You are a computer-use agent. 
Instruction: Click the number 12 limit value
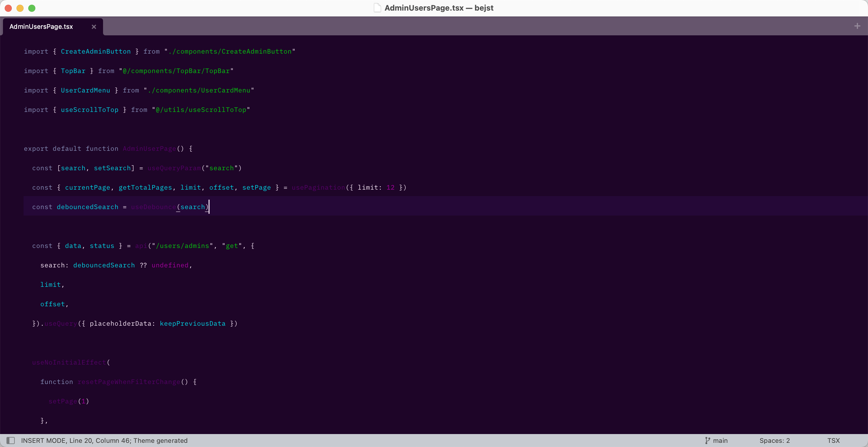(390, 188)
